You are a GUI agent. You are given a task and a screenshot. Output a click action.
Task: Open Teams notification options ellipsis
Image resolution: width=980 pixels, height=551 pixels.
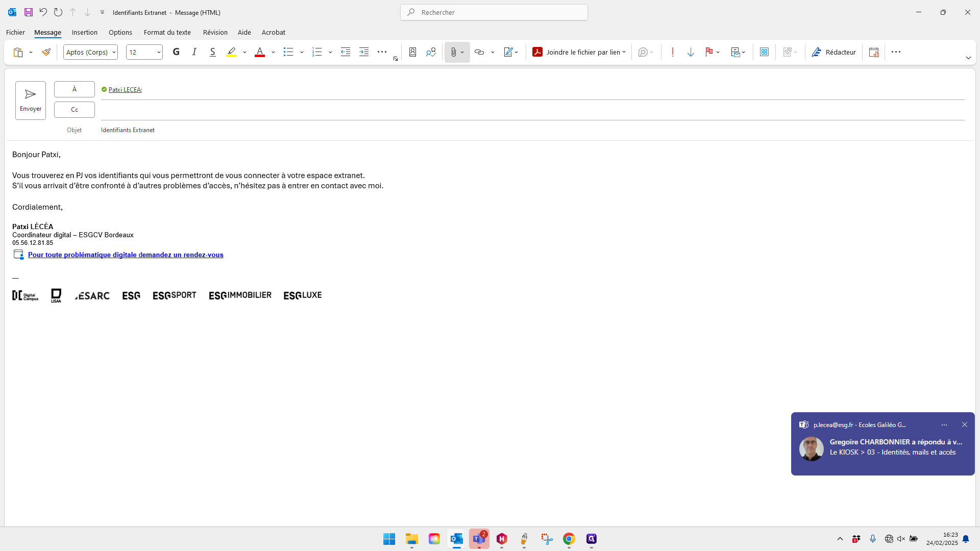pyautogui.click(x=944, y=424)
